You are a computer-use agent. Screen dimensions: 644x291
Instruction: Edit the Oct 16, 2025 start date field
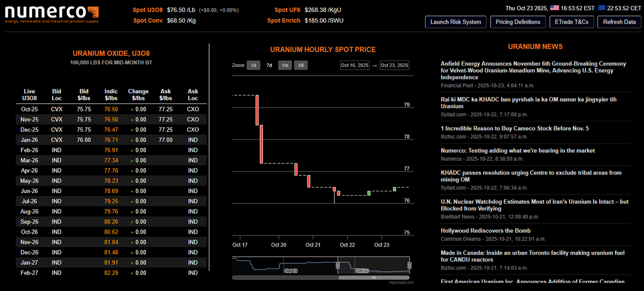click(355, 65)
